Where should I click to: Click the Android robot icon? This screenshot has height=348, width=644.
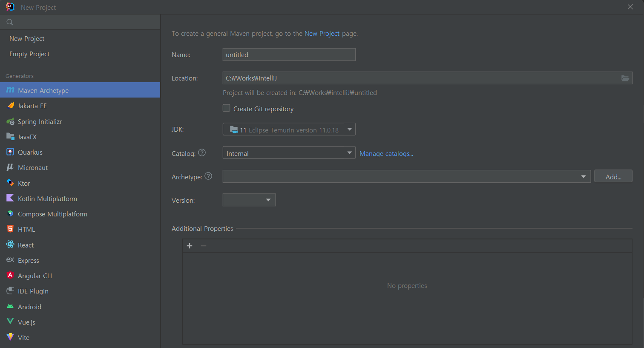(10, 306)
